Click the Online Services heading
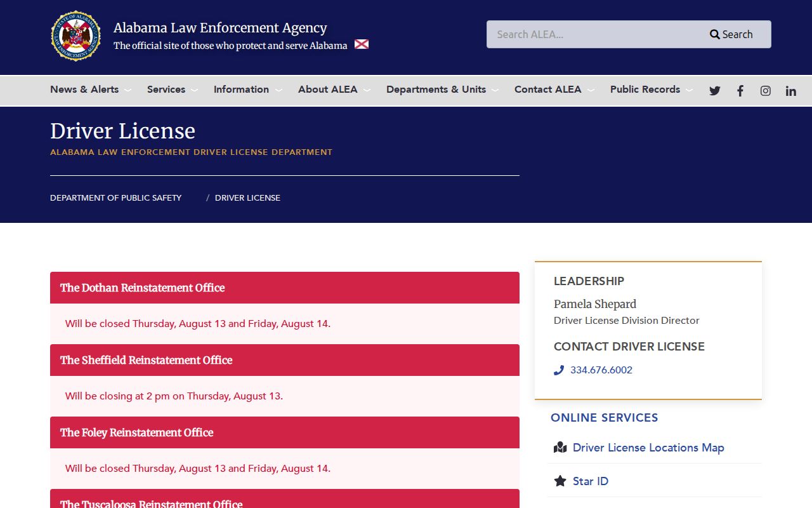 click(605, 418)
